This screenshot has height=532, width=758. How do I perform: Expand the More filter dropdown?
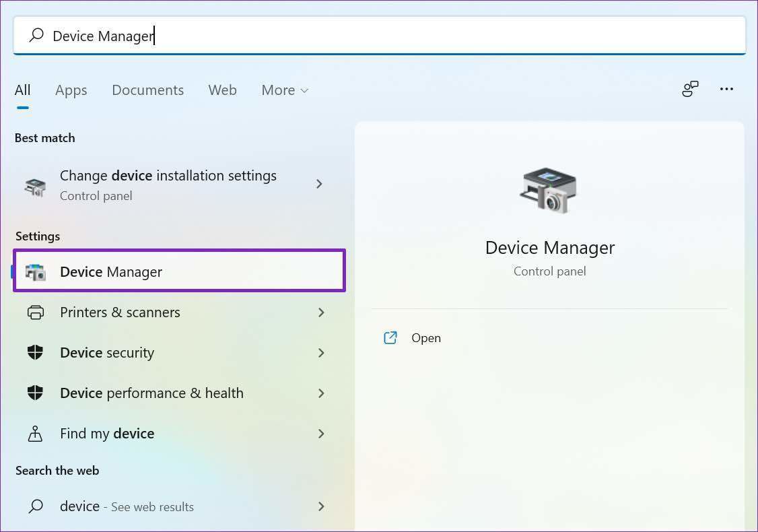click(x=285, y=90)
